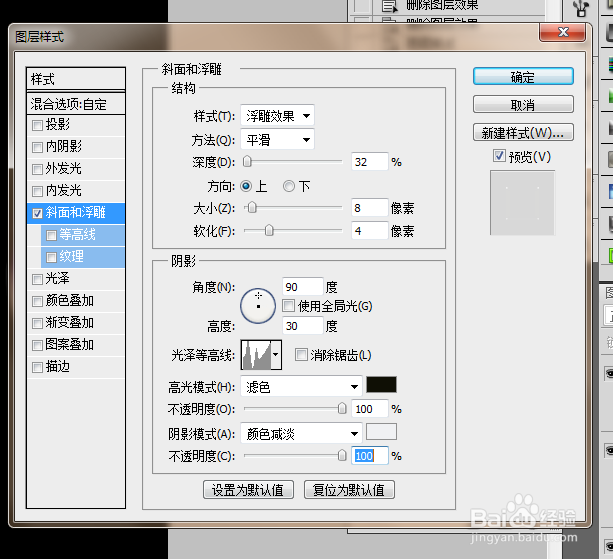Click the black highlight color swatch
The height and width of the screenshot is (559, 613).
tap(381, 385)
